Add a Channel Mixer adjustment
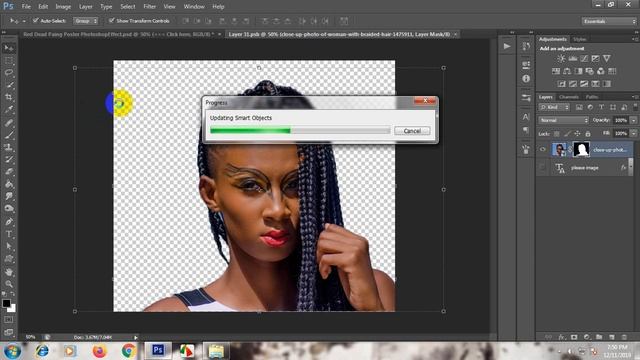Viewport: 640px width, 360px height. pyautogui.click(x=600, y=71)
